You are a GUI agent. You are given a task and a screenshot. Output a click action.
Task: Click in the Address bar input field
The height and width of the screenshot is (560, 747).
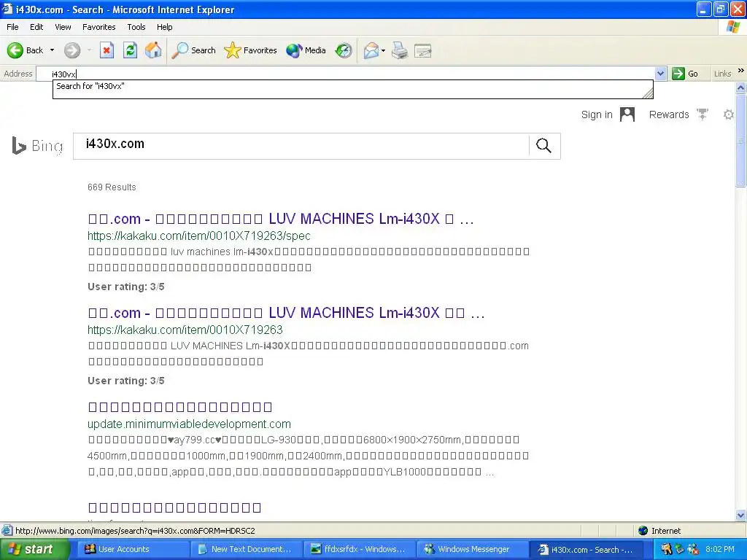tap(345, 74)
